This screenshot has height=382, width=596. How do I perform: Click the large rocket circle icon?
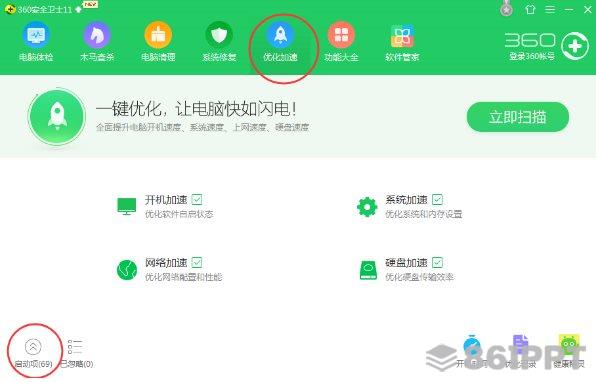point(57,117)
